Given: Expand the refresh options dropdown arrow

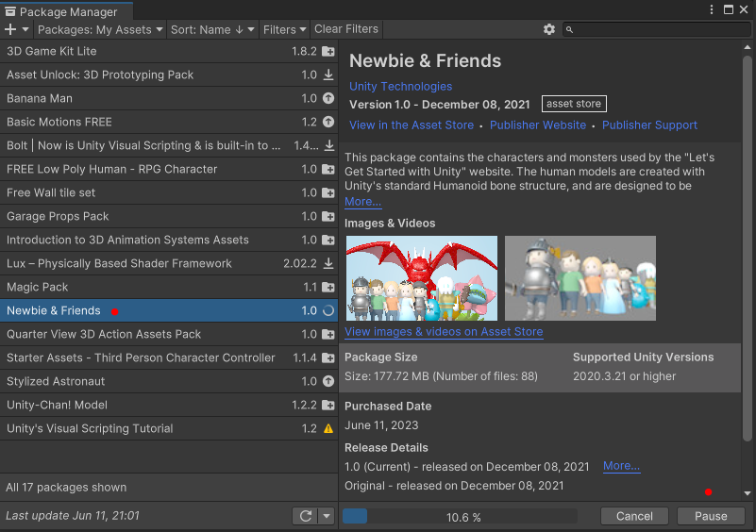Looking at the screenshot, I should click(327, 516).
